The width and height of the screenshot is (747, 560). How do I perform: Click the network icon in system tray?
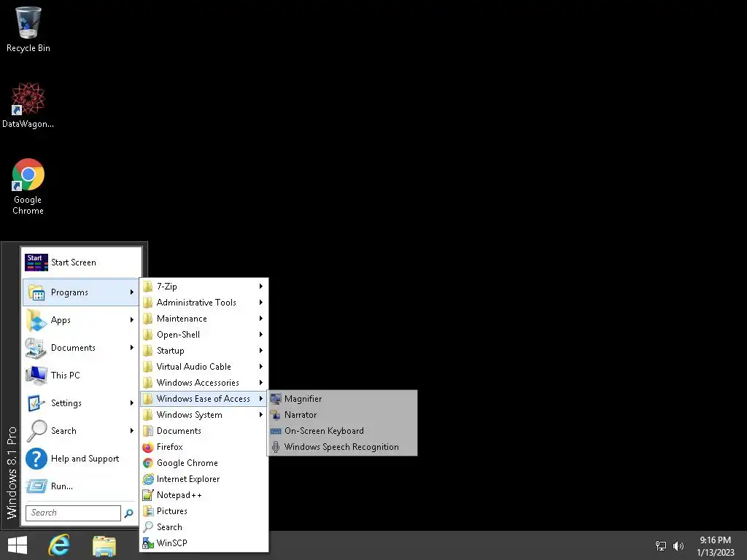661,546
